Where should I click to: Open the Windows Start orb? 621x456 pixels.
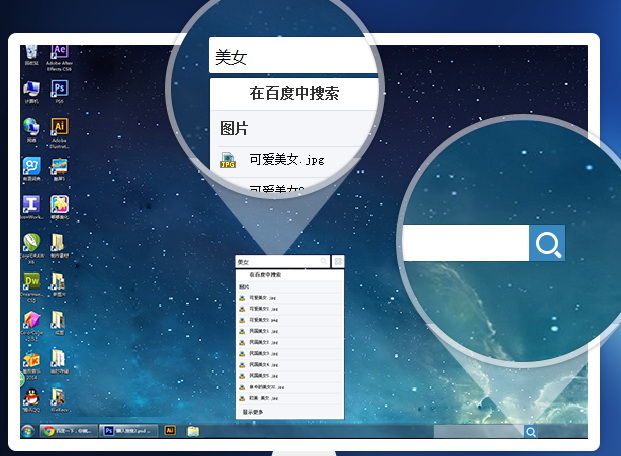[27, 431]
